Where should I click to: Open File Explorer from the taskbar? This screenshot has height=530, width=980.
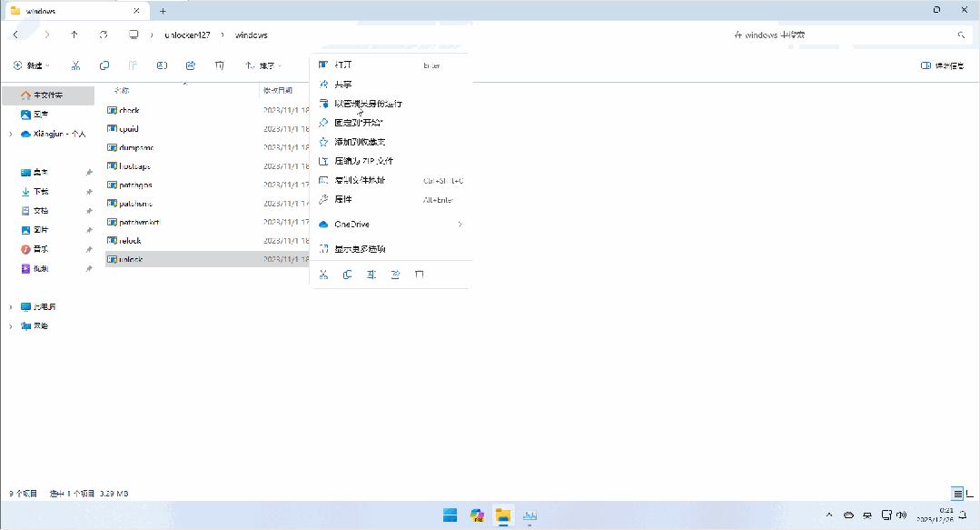pyautogui.click(x=502, y=515)
